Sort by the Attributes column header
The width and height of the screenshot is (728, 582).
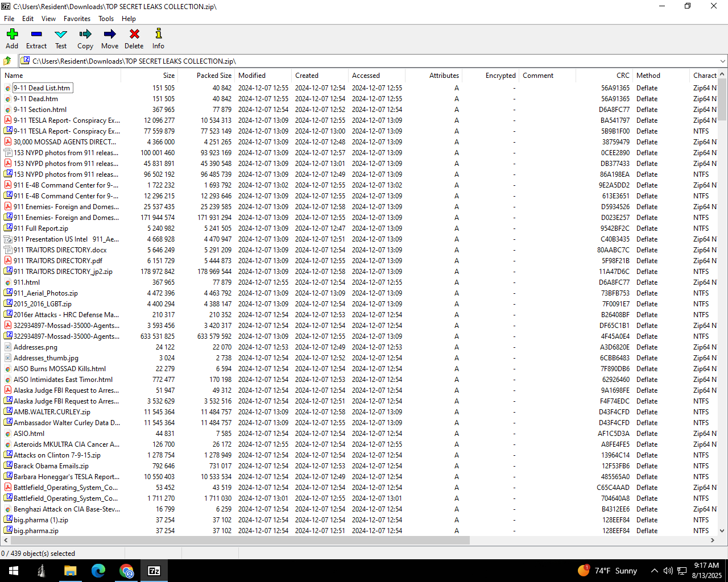tap(433, 76)
